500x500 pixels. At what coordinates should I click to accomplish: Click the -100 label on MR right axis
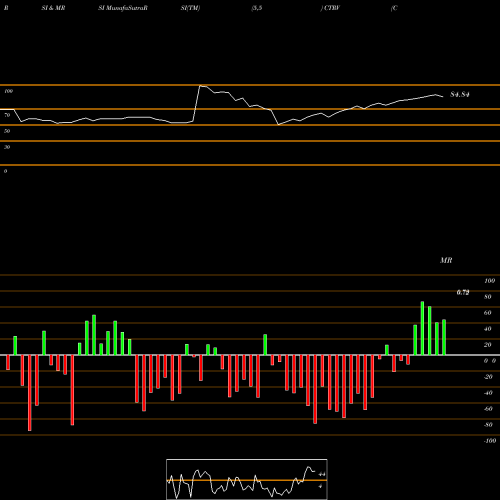pos(490,441)
